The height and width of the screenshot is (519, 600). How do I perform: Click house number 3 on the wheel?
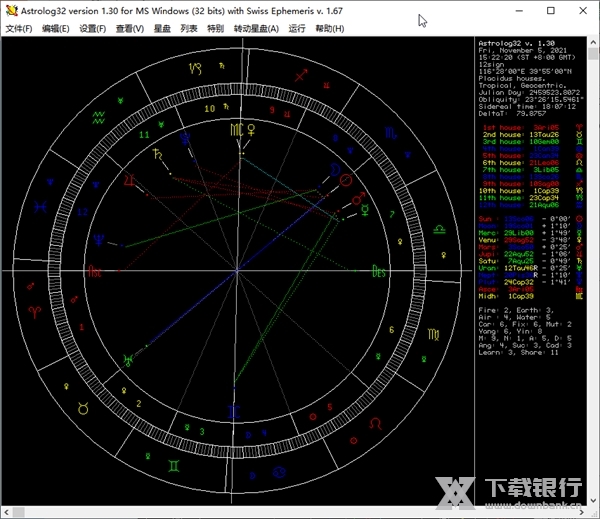point(202,432)
